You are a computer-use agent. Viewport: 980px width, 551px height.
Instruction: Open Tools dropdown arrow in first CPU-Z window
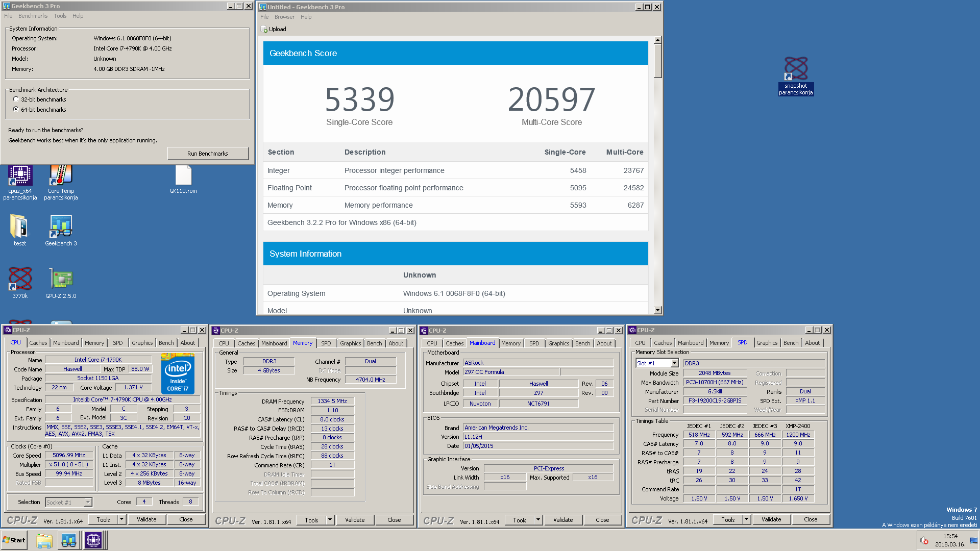[121, 519]
